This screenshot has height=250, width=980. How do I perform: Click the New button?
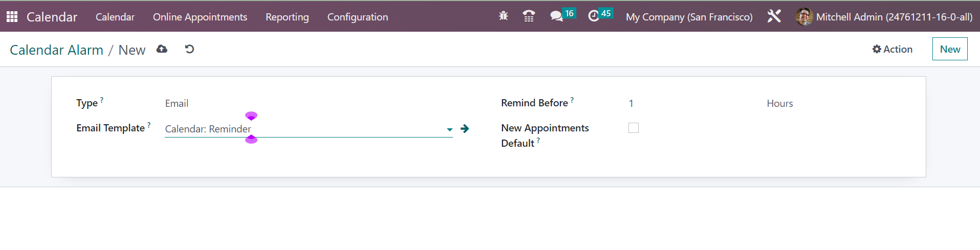(949, 49)
